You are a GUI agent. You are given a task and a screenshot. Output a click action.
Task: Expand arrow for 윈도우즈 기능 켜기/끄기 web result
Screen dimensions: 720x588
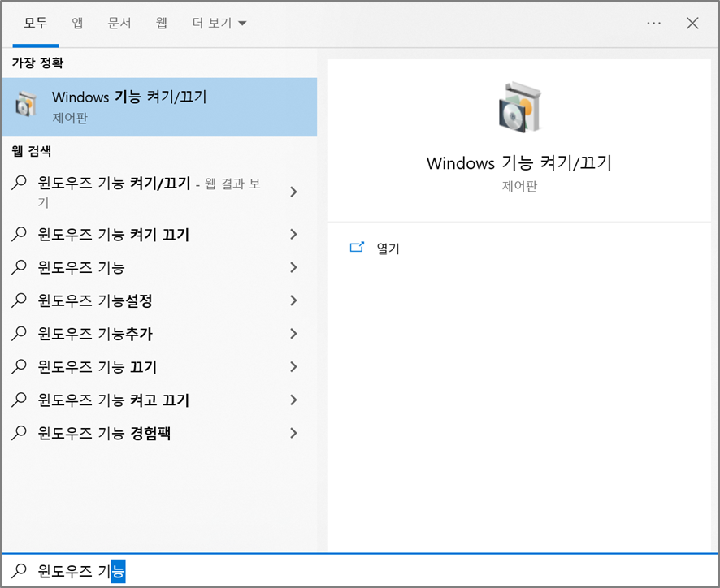click(294, 192)
